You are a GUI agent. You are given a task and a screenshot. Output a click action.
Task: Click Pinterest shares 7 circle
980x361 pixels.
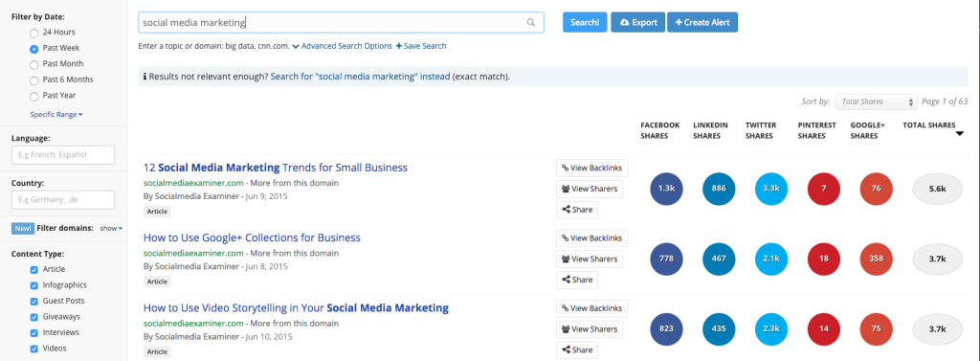coord(824,189)
